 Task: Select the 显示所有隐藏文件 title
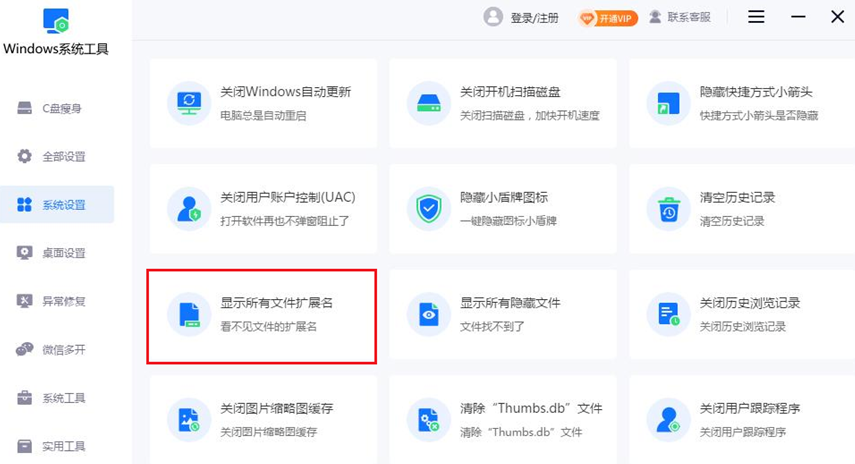coord(510,303)
